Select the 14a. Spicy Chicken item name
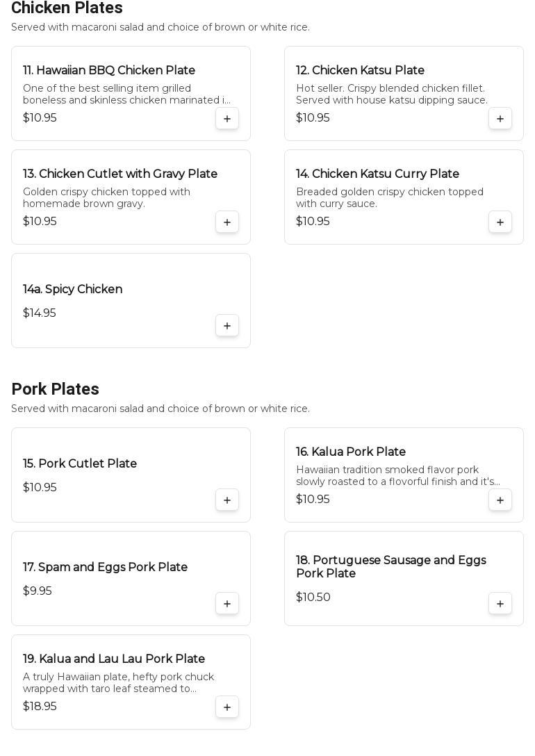Screen dimensions: 535x756 72,289
